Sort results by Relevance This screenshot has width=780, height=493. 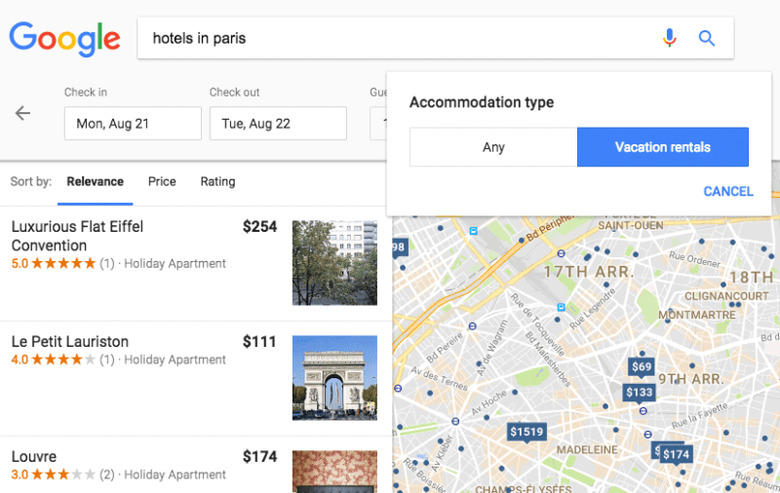pyautogui.click(x=95, y=182)
